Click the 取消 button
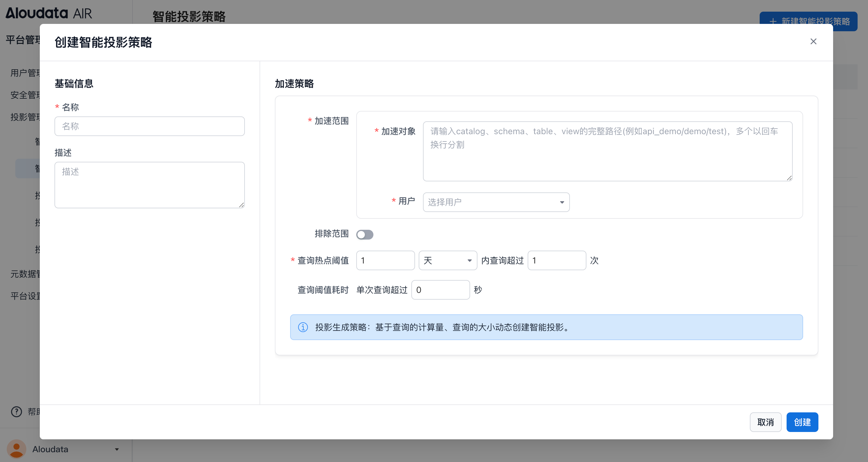868x462 pixels. coord(765,422)
